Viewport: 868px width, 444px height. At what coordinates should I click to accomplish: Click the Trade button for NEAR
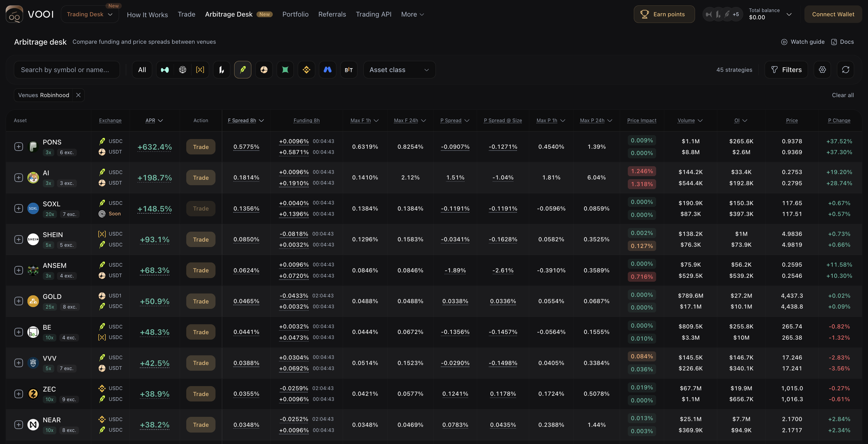(201, 425)
